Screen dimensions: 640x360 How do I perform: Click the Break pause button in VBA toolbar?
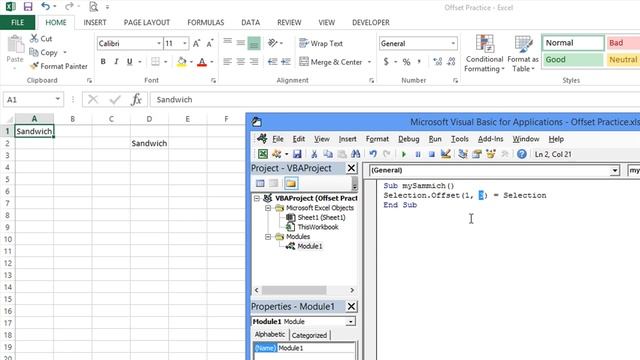pos(418,154)
